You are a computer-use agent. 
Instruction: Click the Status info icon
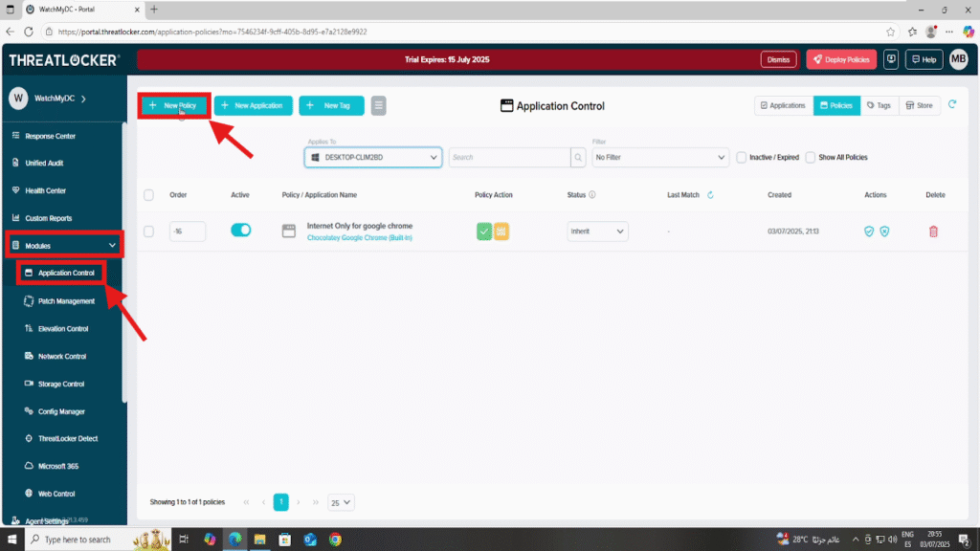point(591,195)
